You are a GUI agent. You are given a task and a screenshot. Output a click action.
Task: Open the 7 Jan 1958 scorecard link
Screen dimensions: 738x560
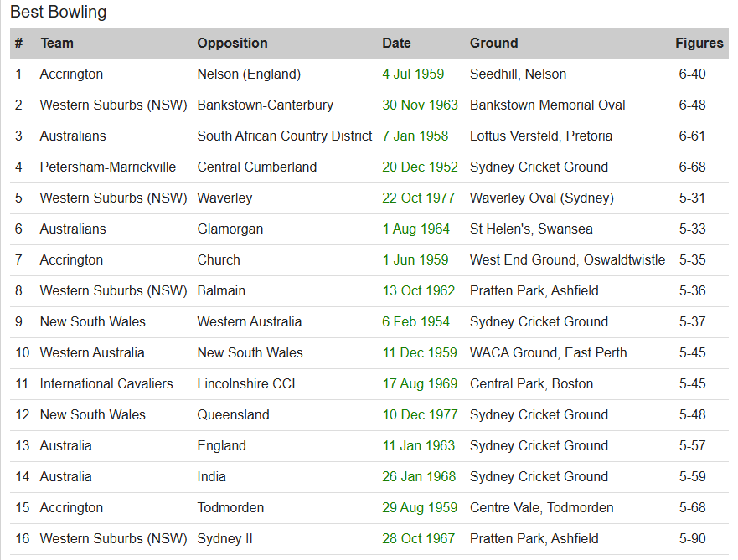(415, 136)
